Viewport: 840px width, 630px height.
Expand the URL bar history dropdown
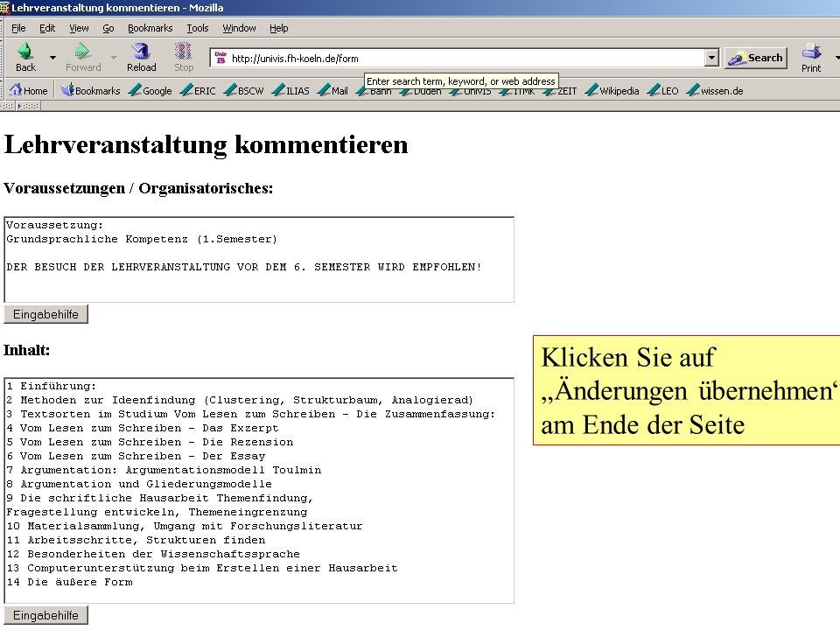pyautogui.click(x=711, y=58)
